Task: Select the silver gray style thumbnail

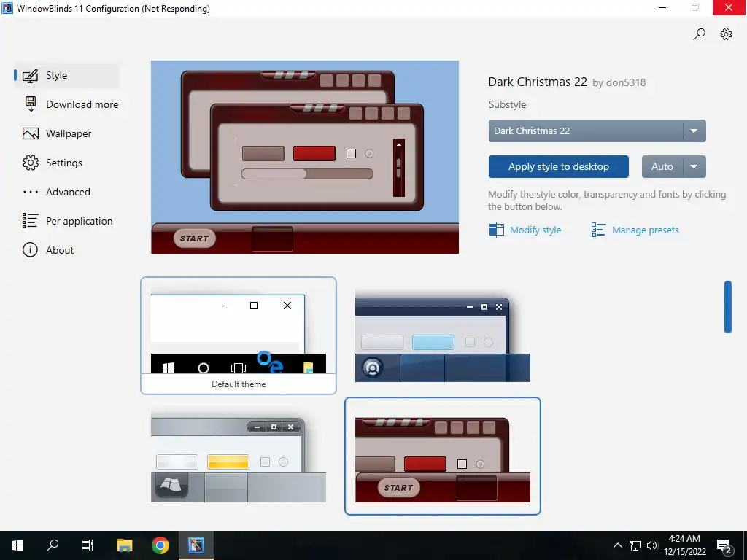Action: click(239, 456)
